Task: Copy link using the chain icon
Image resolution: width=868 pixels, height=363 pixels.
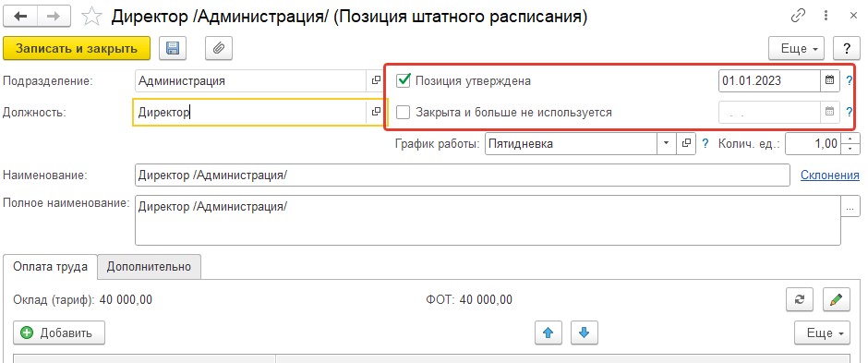Action: point(798,16)
